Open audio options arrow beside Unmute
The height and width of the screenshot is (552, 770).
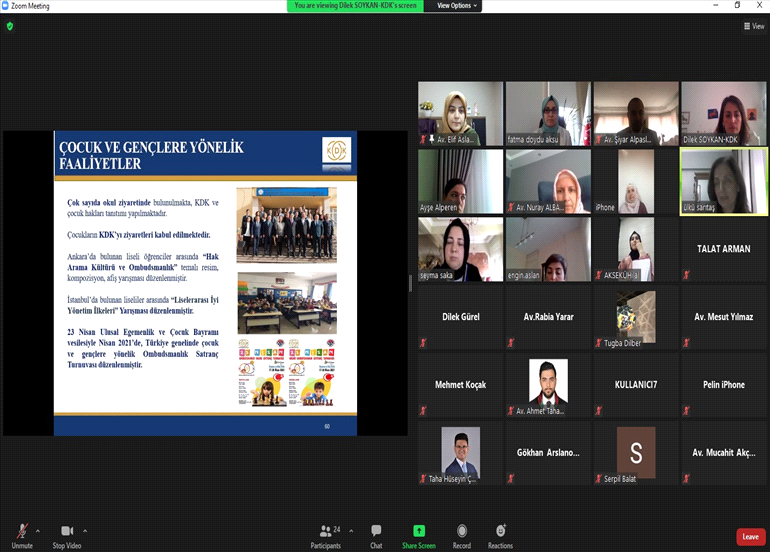(38, 531)
